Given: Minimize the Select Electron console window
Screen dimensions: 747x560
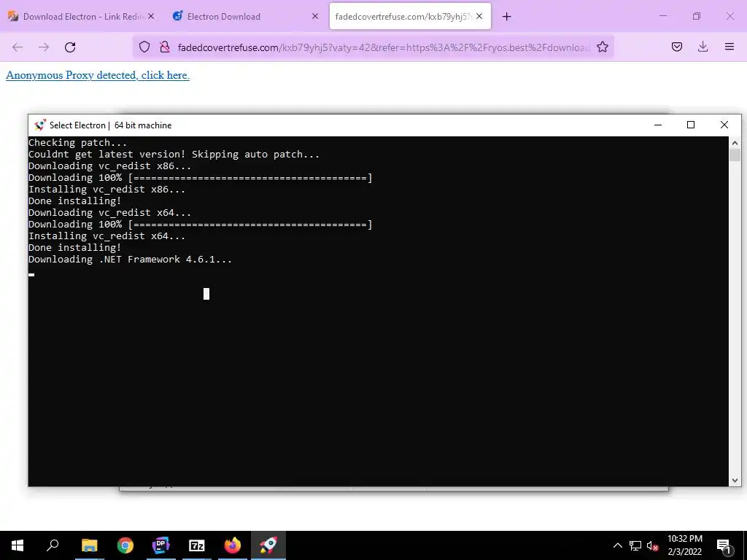Looking at the screenshot, I should click(658, 125).
